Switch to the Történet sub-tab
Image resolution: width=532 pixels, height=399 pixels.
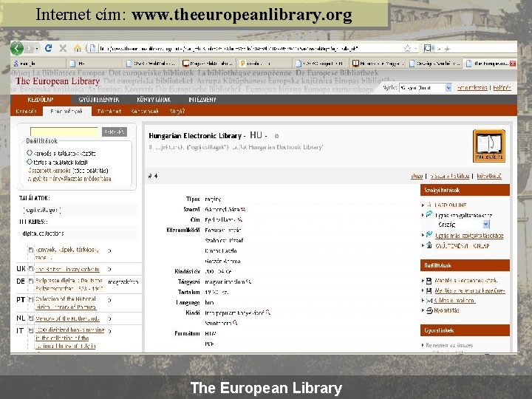[x=109, y=111]
